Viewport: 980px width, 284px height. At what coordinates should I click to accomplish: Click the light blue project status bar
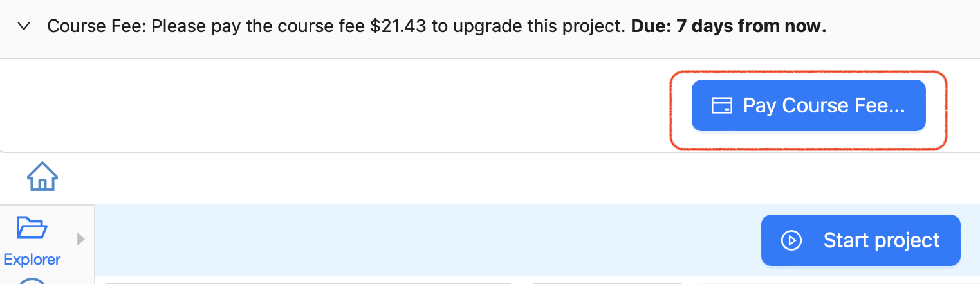(x=425, y=240)
